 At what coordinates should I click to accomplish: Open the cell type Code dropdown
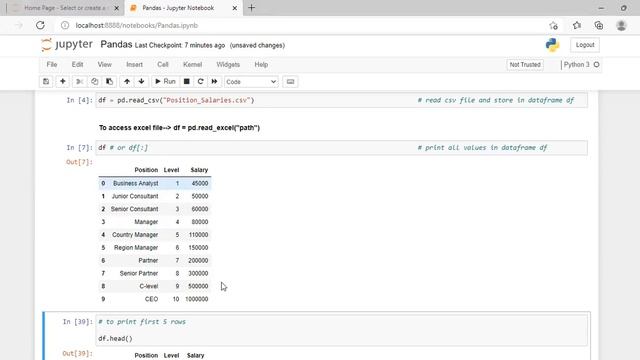pyautogui.click(x=251, y=82)
